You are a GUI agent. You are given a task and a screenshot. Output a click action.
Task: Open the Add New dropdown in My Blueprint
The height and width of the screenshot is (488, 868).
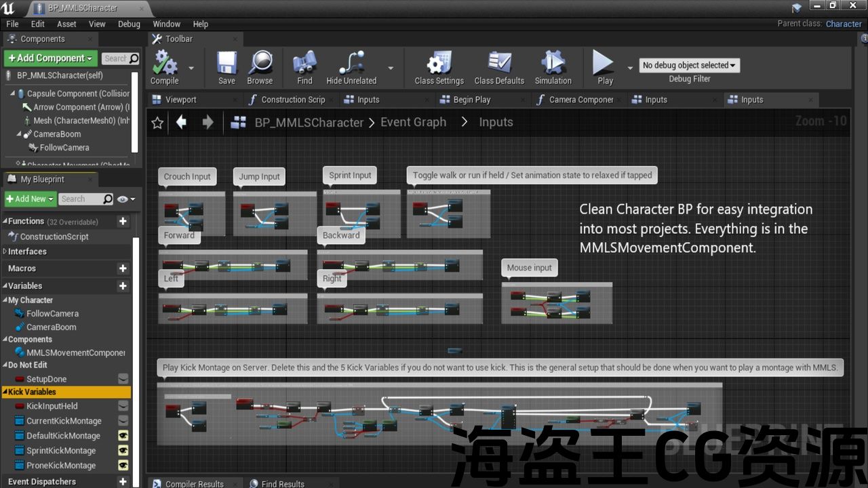point(29,199)
